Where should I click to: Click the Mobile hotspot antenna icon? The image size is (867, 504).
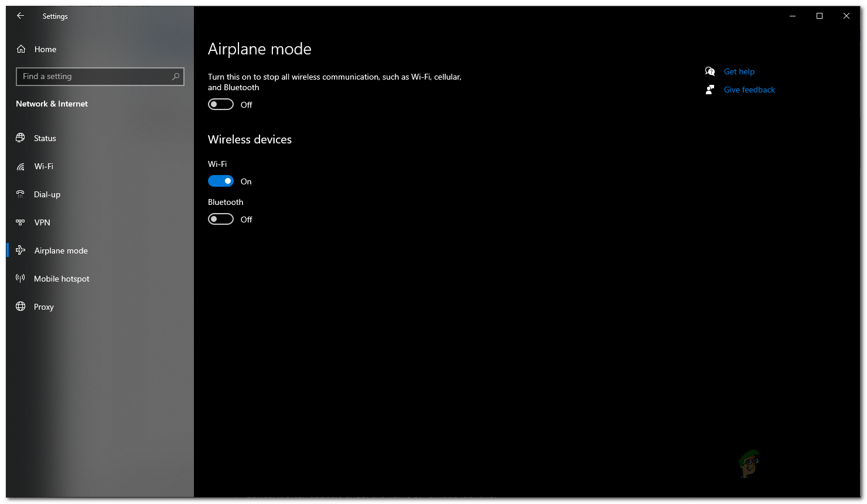21,279
